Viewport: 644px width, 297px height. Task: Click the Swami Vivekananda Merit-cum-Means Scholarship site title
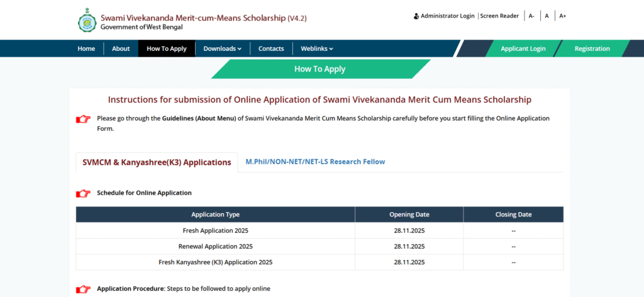coord(204,18)
